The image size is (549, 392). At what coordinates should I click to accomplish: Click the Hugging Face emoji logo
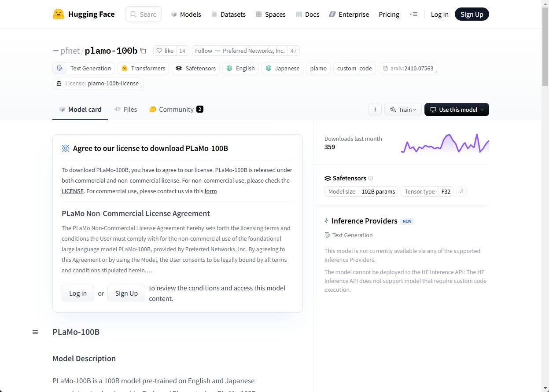pyautogui.click(x=59, y=14)
